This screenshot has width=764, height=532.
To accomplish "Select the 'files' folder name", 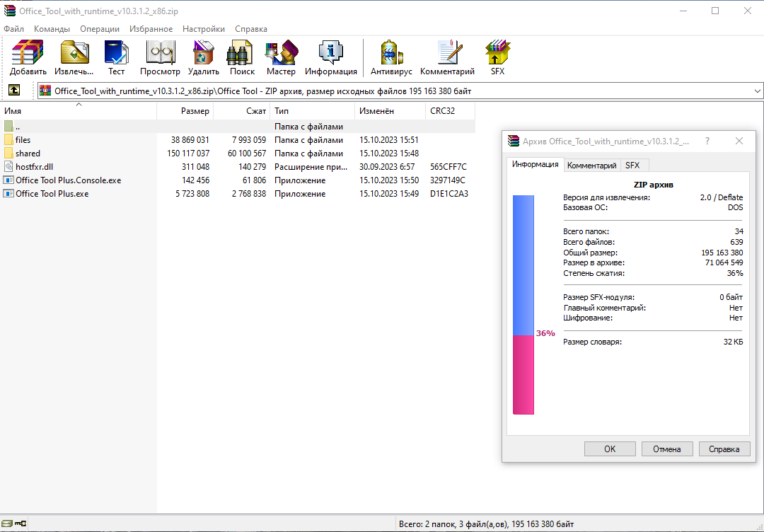I will click(23, 140).
